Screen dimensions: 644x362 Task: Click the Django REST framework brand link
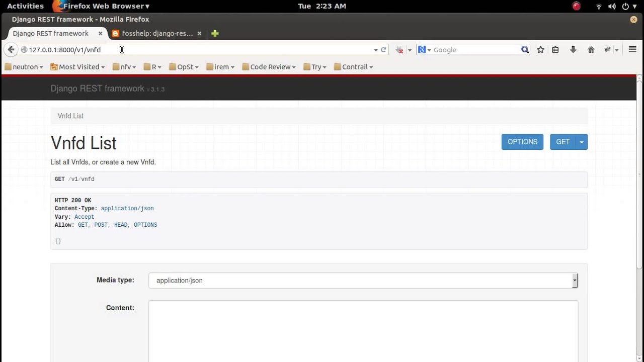pyautogui.click(x=97, y=88)
